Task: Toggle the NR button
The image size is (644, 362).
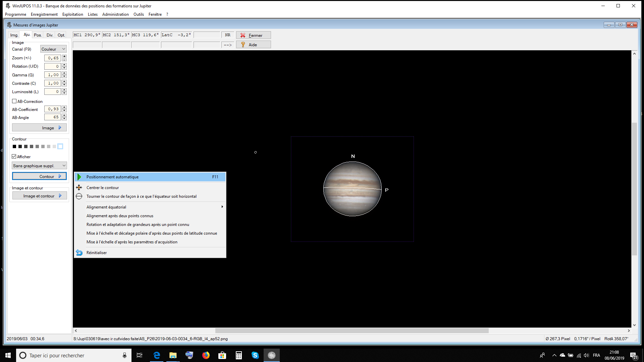Action: coord(228,35)
